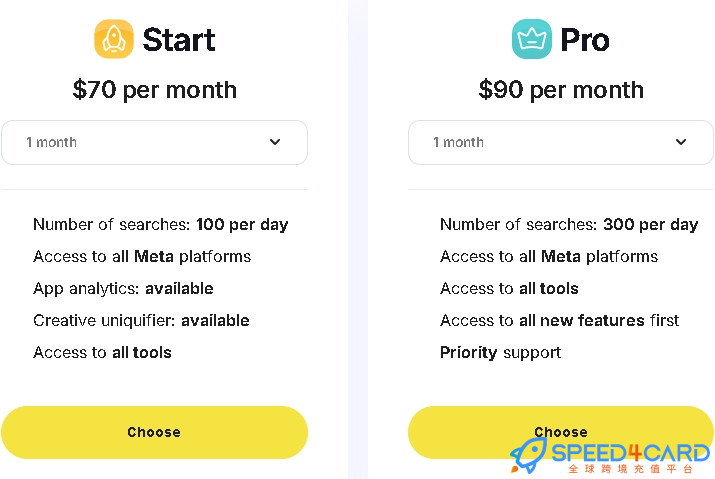Click the $90 per month price
This screenshot has height=479, width=715.
coord(561,90)
